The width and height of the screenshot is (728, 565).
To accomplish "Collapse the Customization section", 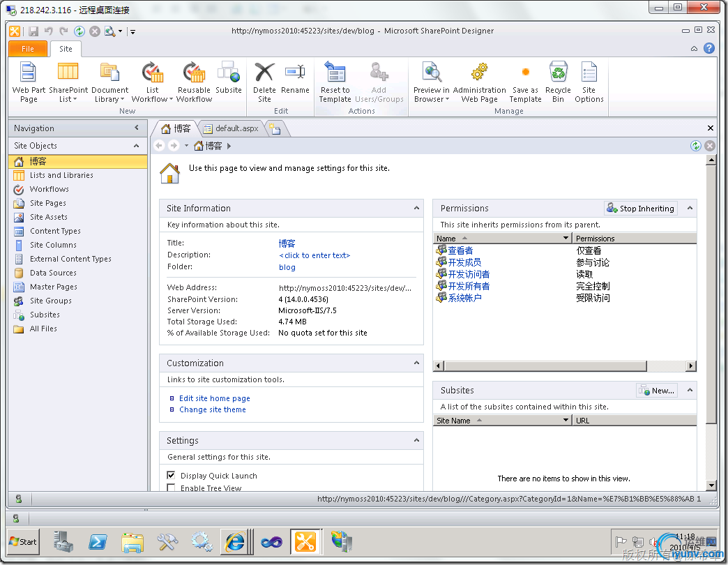I will [x=416, y=363].
